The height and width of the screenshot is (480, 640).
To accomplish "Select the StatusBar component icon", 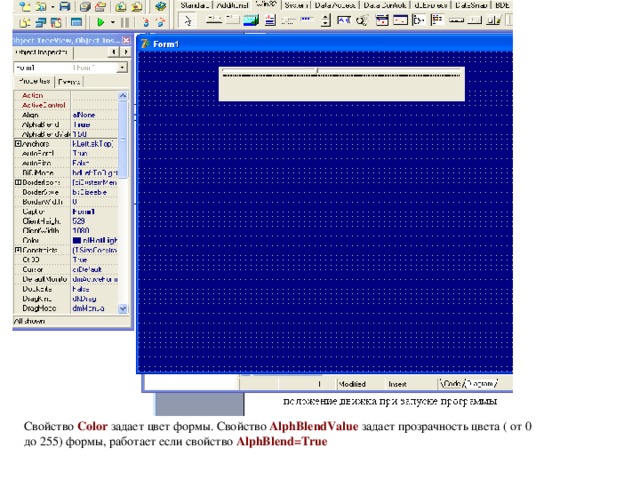I will click(x=474, y=20).
